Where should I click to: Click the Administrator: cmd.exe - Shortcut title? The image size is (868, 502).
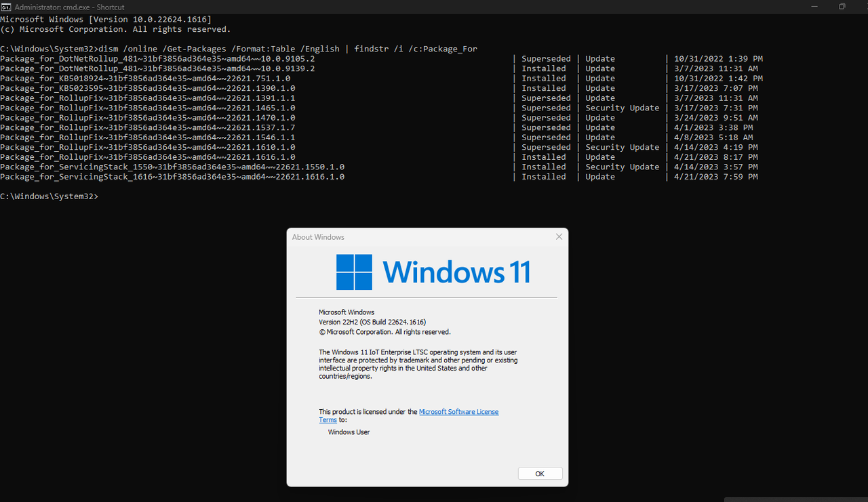click(70, 7)
